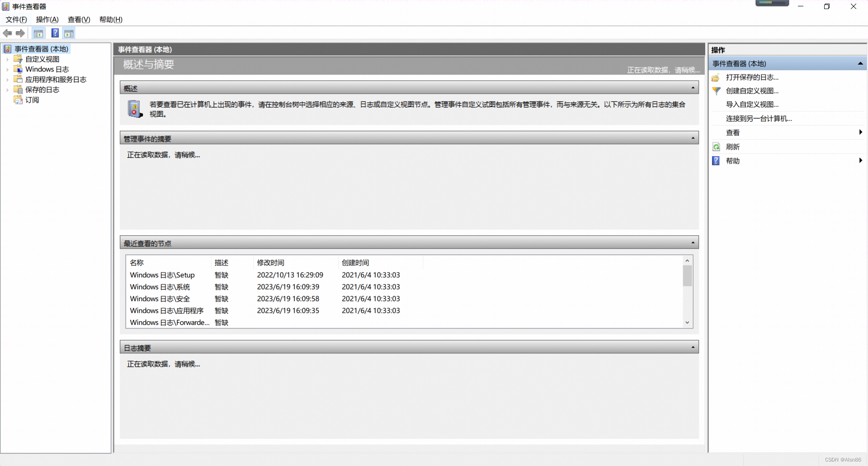The image size is (868, 466).
Task: Click 查看 in the actions pane
Action: tap(733, 133)
